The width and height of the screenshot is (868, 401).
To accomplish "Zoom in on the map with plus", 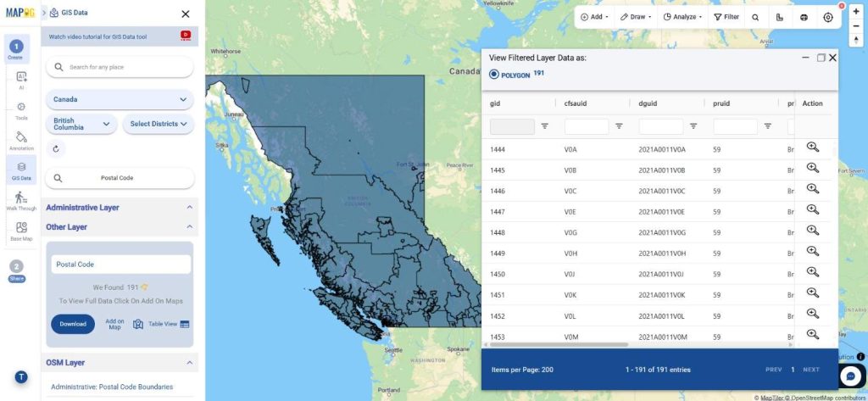I will pos(856,12).
